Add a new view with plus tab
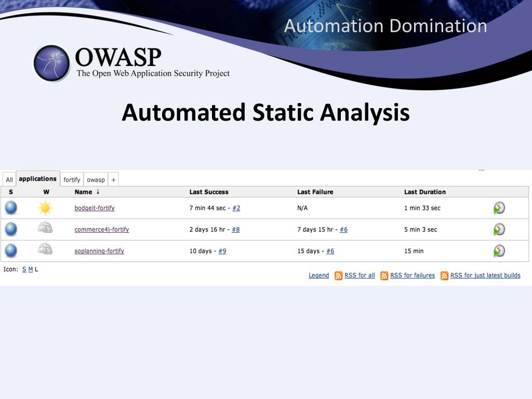Image resolution: width=532 pixels, height=399 pixels. click(113, 180)
